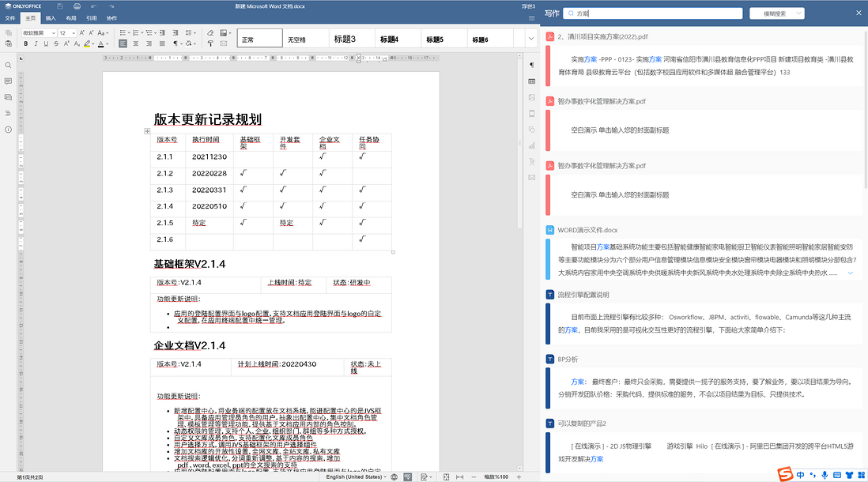Open table settings in right sidebar
Screen dimensions: 868x482
532,81
